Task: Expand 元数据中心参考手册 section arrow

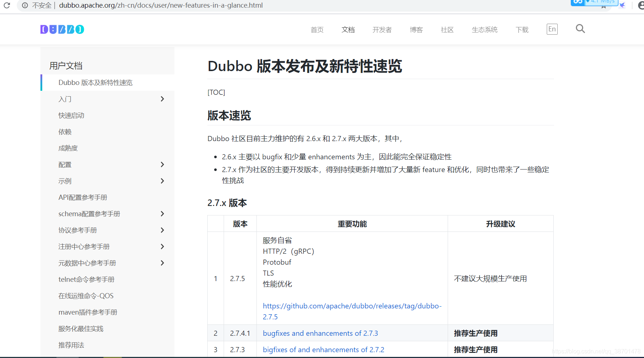Action: [162, 263]
